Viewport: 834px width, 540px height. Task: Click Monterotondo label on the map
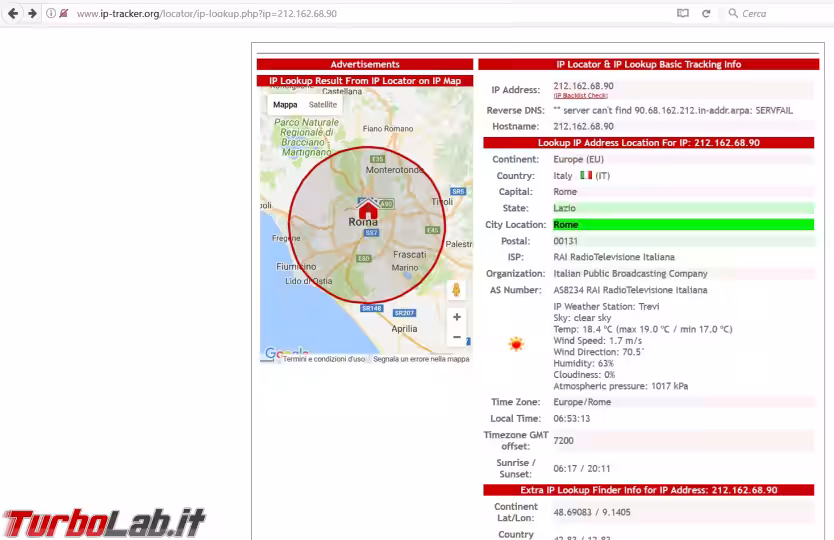click(x=395, y=170)
